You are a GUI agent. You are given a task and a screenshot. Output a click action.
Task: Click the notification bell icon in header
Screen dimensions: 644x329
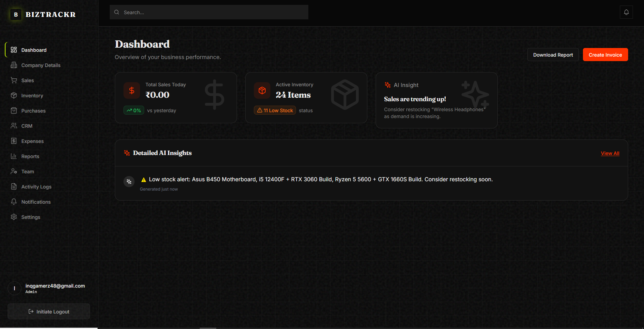626,12
